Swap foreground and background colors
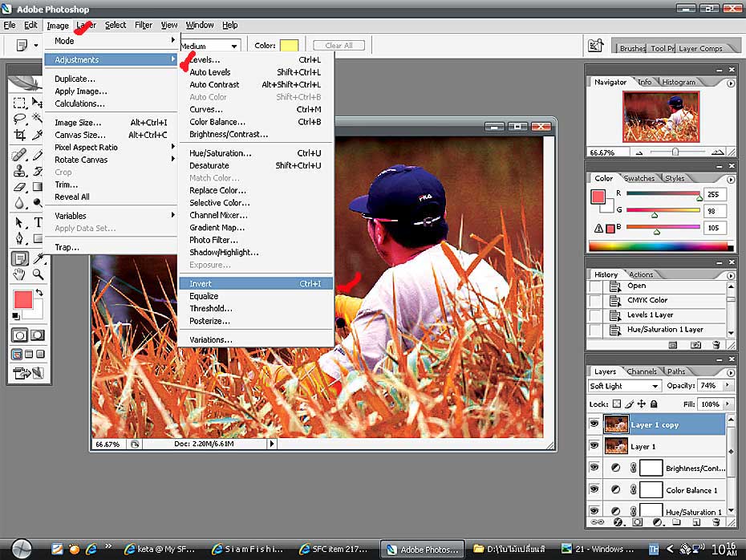The image size is (746, 560). [39, 293]
